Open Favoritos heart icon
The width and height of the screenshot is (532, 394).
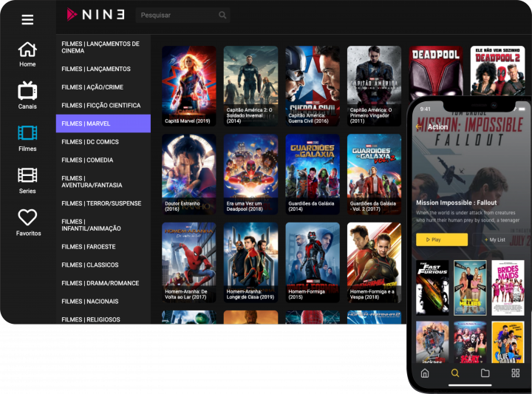pos(27,222)
